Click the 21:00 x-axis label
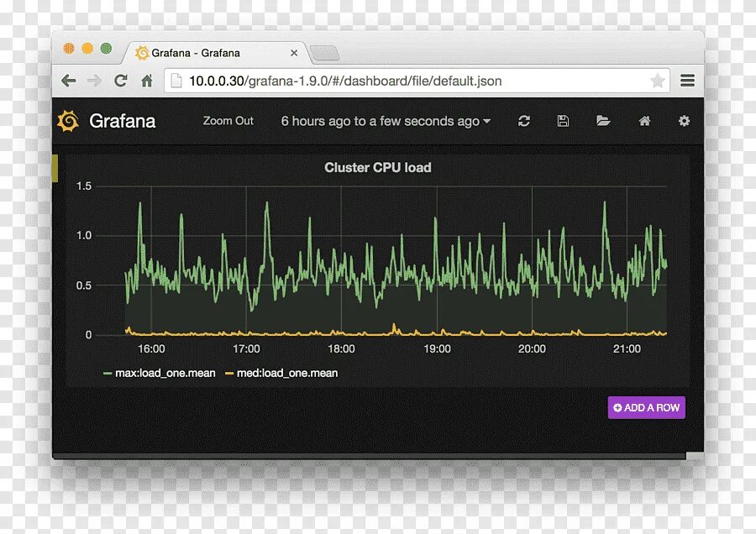The width and height of the screenshot is (756, 534). click(x=627, y=348)
